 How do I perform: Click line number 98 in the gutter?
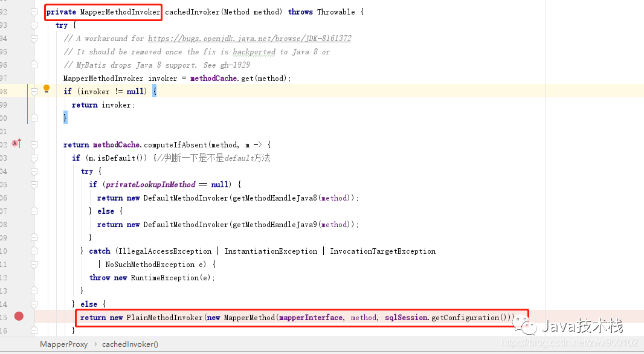pyautogui.click(x=3, y=92)
